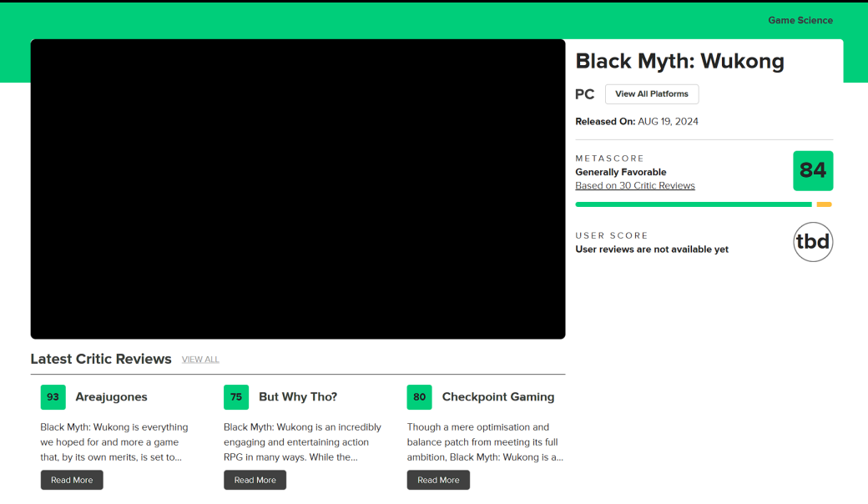The width and height of the screenshot is (868, 504).
Task: Click the Areajugones review excerpt text
Action: [114, 442]
